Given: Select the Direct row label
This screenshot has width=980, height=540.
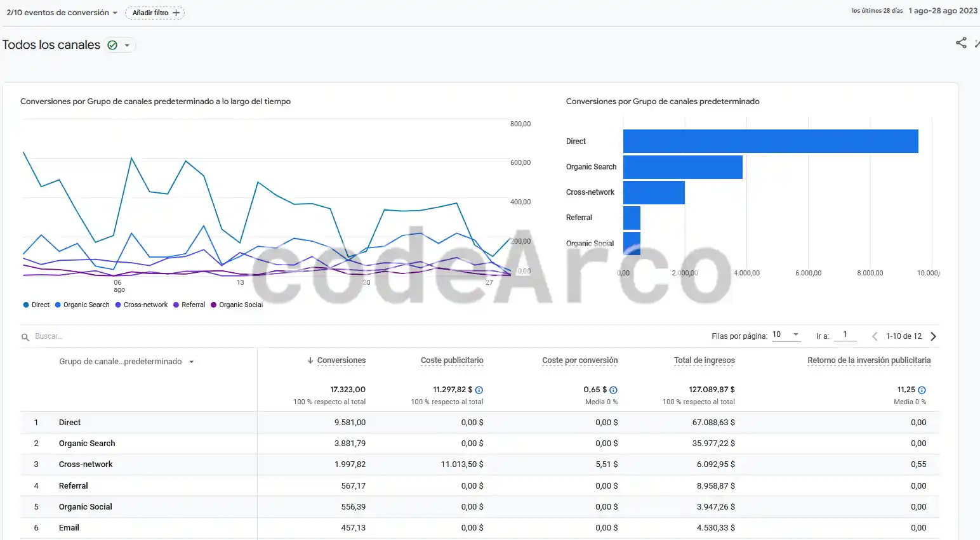Looking at the screenshot, I should tap(70, 423).
